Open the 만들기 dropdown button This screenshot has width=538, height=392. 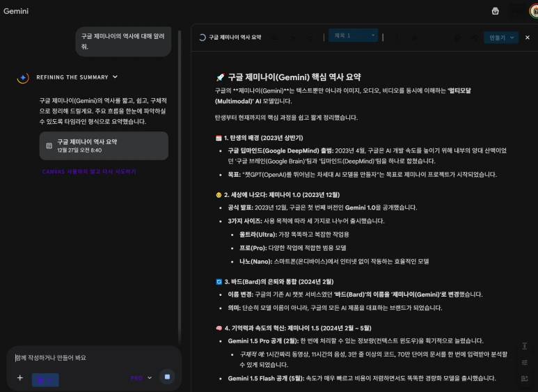(501, 38)
